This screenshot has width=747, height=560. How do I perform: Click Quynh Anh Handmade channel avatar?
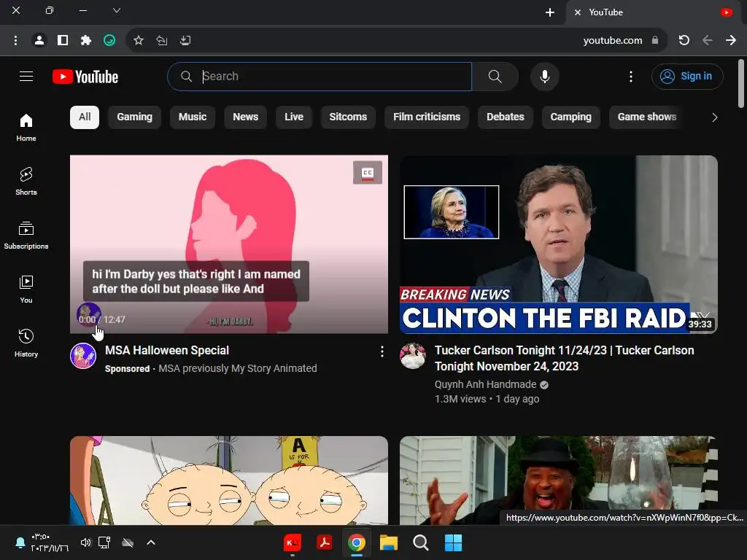[x=413, y=356]
